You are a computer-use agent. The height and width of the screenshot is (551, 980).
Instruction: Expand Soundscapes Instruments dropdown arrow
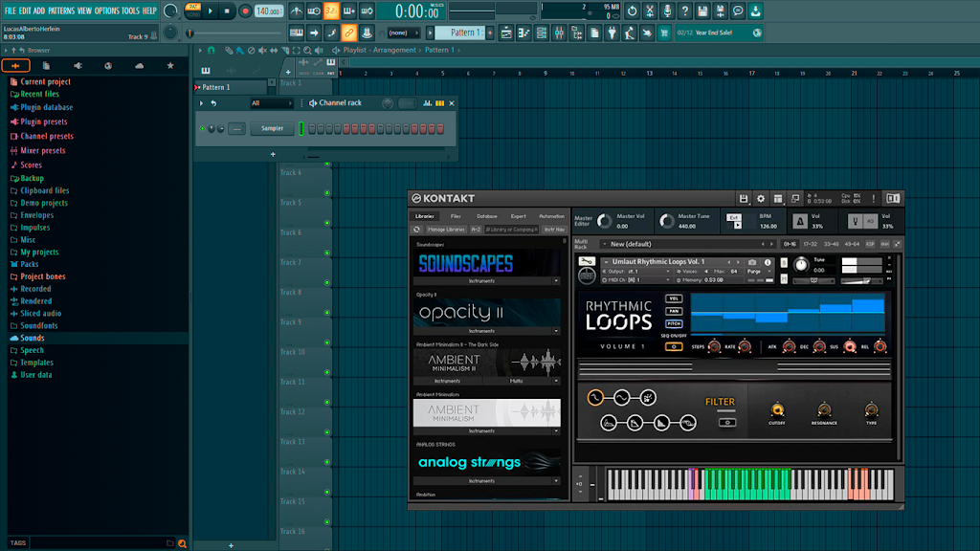pyautogui.click(x=556, y=281)
